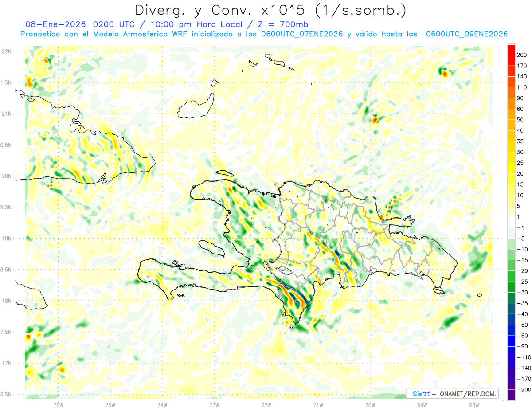The width and height of the screenshot is (532, 411).
Task: Click the '70W' longitude label
Action: [x=370, y=405]
